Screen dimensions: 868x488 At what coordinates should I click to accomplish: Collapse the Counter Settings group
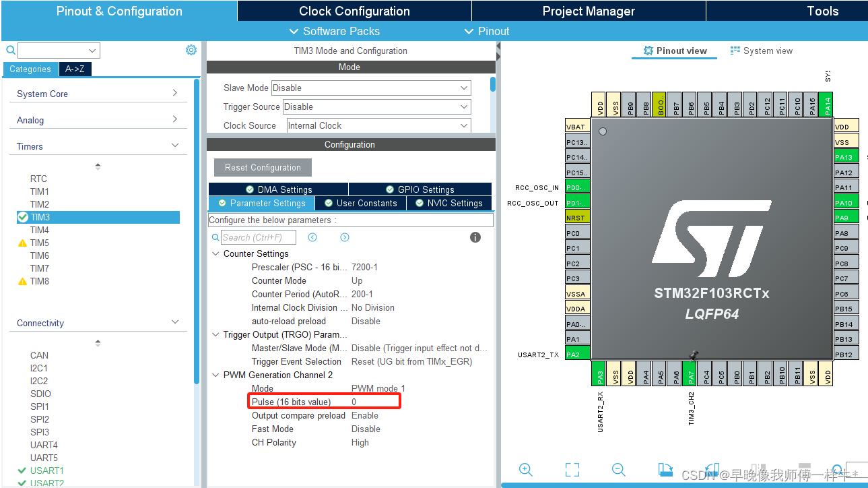click(215, 253)
